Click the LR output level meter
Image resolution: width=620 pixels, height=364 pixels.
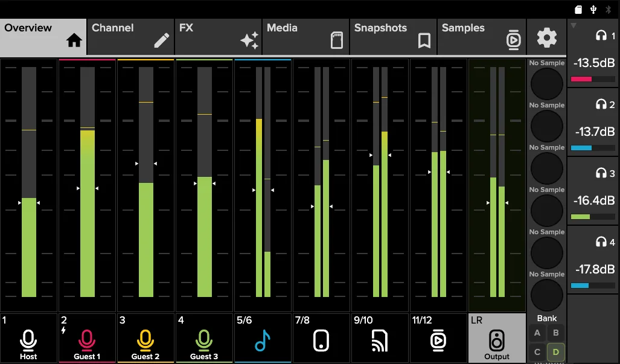[x=497, y=182]
